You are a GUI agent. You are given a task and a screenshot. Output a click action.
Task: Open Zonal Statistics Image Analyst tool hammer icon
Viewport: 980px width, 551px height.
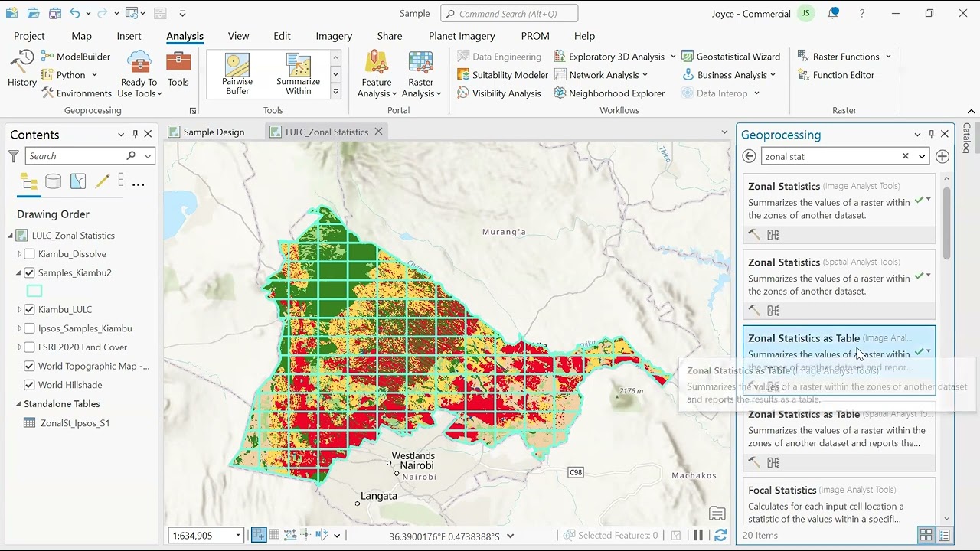[x=754, y=235]
